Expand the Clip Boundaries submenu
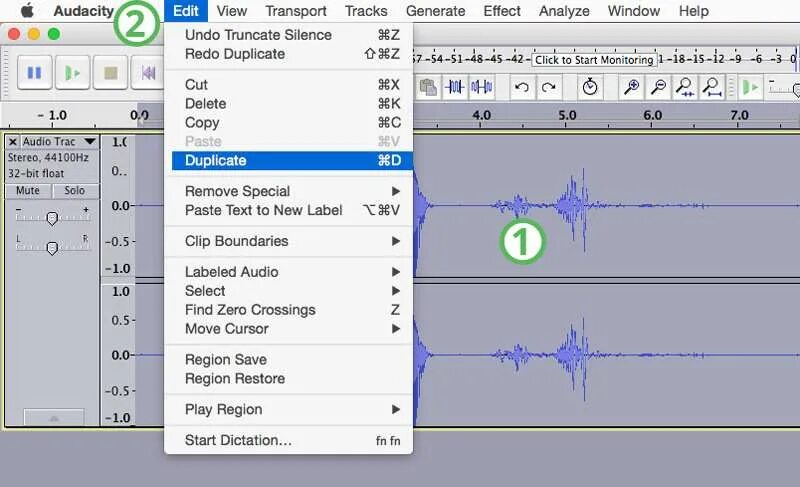This screenshot has width=800, height=487. click(x=289, y=241)
